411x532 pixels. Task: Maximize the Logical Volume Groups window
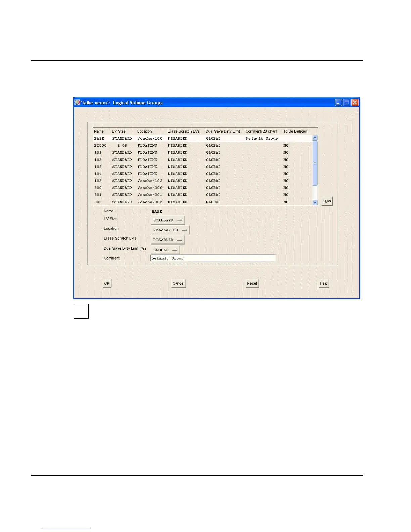point(347,102)
